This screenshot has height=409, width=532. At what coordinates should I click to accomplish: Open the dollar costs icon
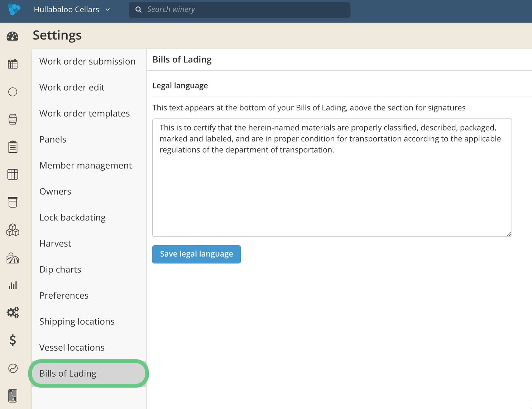13,340
